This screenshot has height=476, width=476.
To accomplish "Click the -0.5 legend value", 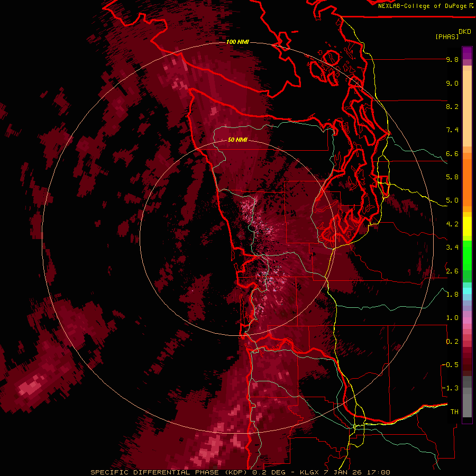I will tap(450, 364).
